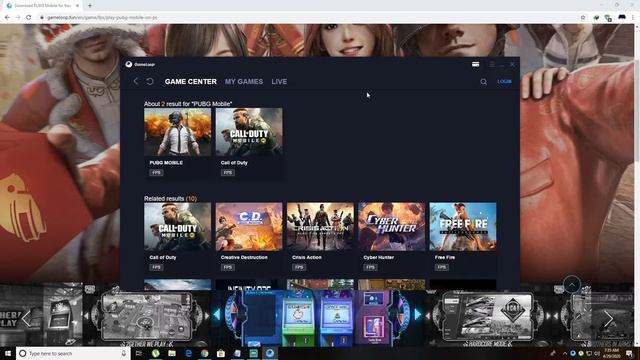Click the browser back arrow
The image size is (640, 360).
pyautogui.click(x=7, y=18)
